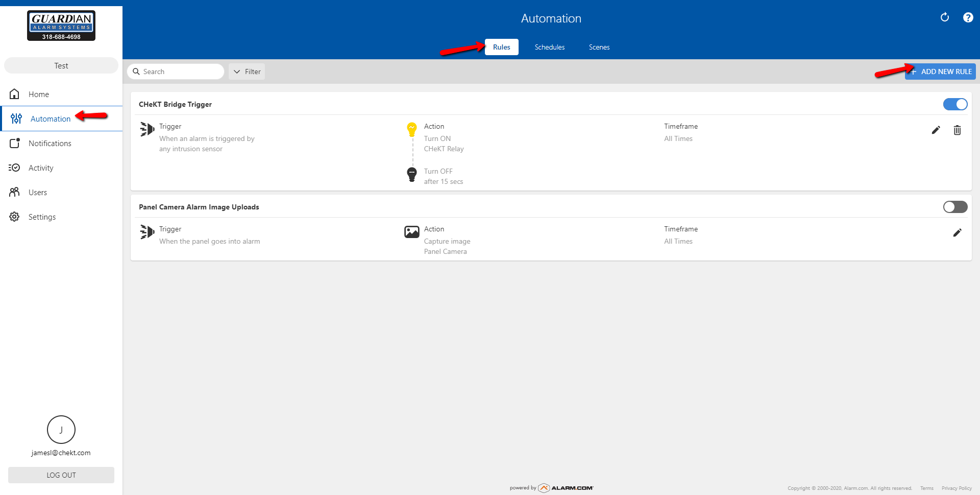Go to Activity in the sidebar
This screenshot has height=495, width=980.
[61, 168]
